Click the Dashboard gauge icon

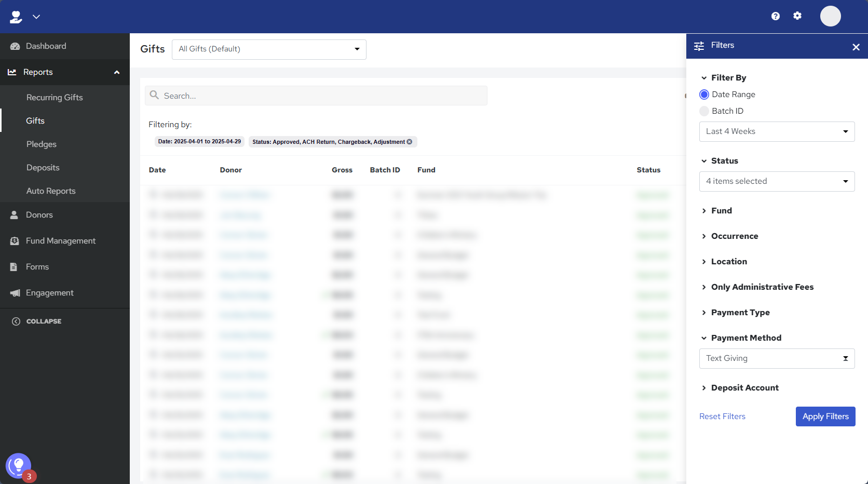(15, 46)
